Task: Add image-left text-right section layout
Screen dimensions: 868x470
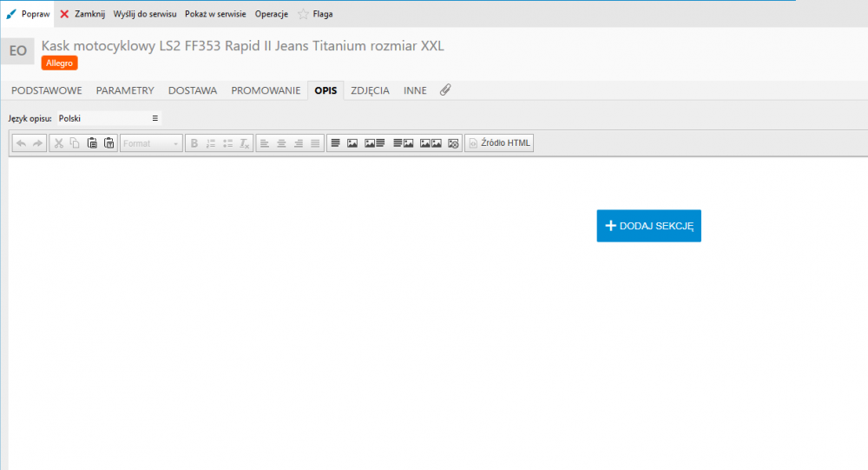Action: [375, 143]
